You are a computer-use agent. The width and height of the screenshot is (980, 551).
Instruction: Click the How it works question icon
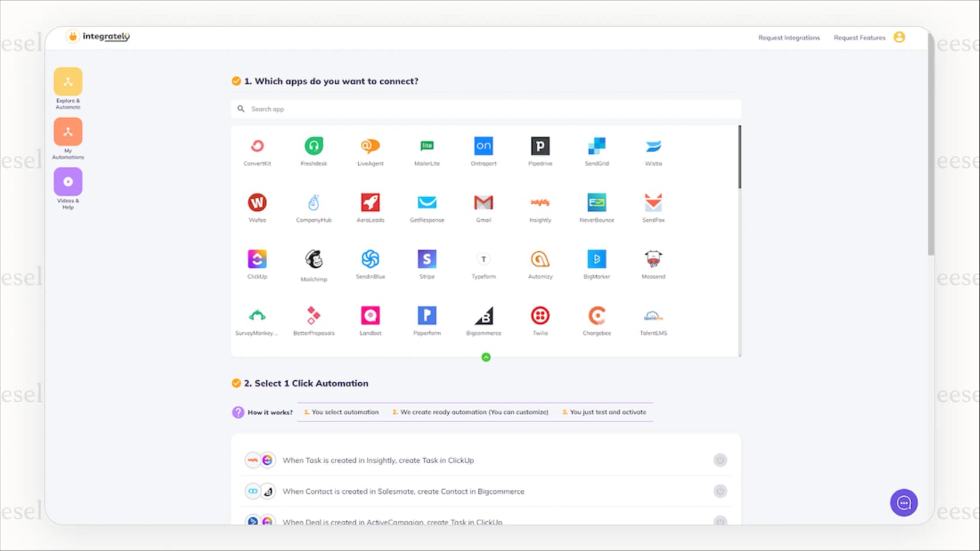238,412
